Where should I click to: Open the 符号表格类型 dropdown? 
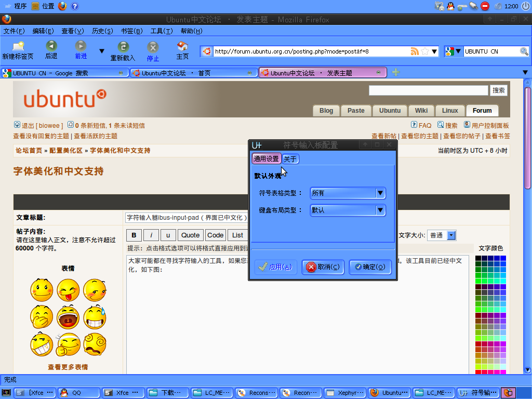point(348,193)
